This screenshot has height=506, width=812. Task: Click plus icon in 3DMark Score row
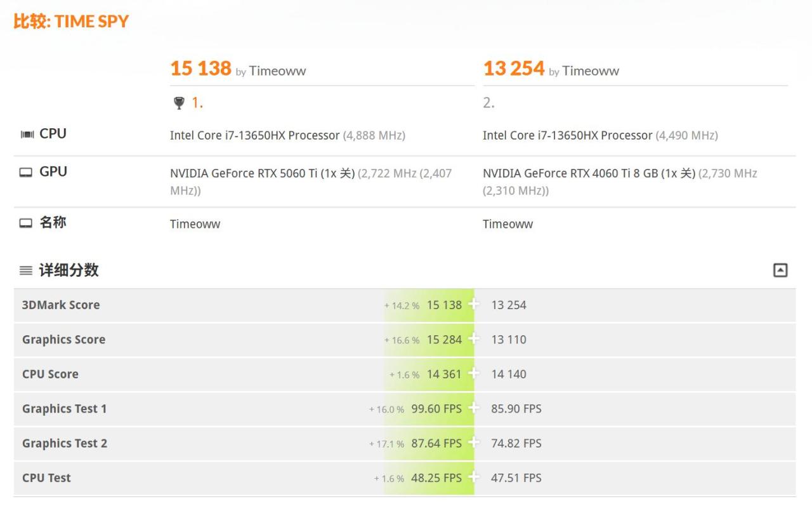pyautogui.click(x=473, y=305)
